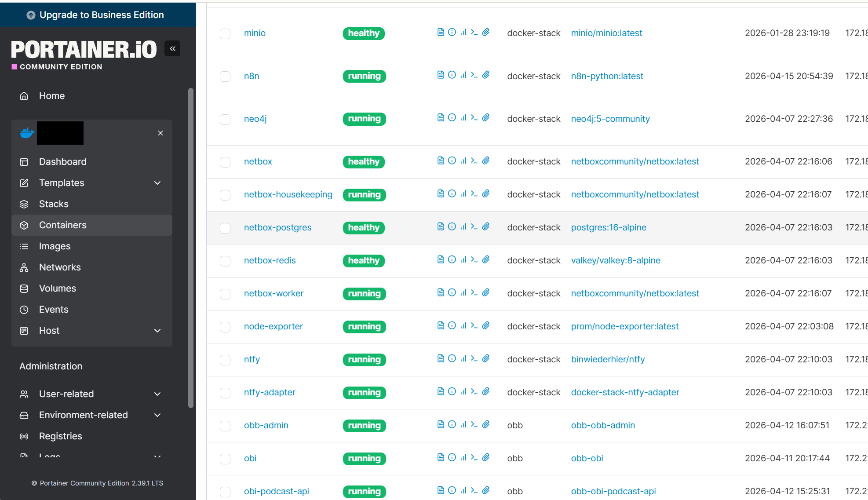This screenshot has height=500, width=868.
Task: Open Registries in administration
Action: click(x=92, y=436)
